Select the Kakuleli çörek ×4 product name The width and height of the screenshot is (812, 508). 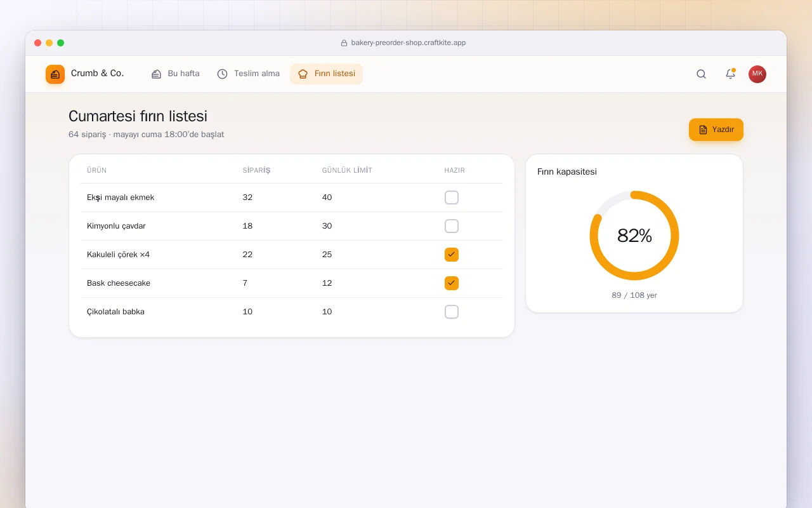[118, 255]
